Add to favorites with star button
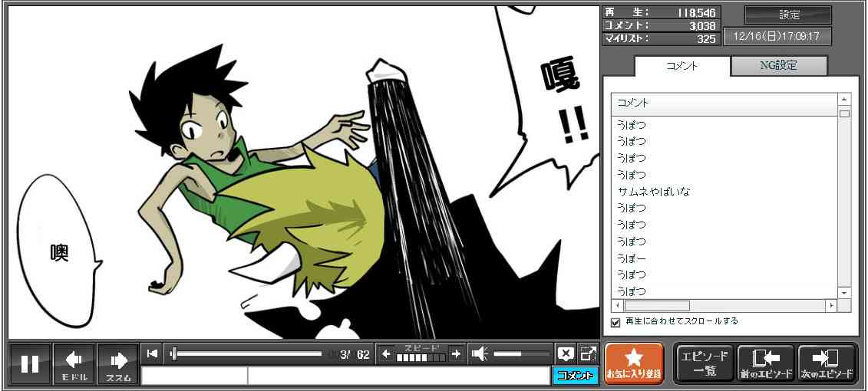The image size is (868, 391). click(634, 363)
